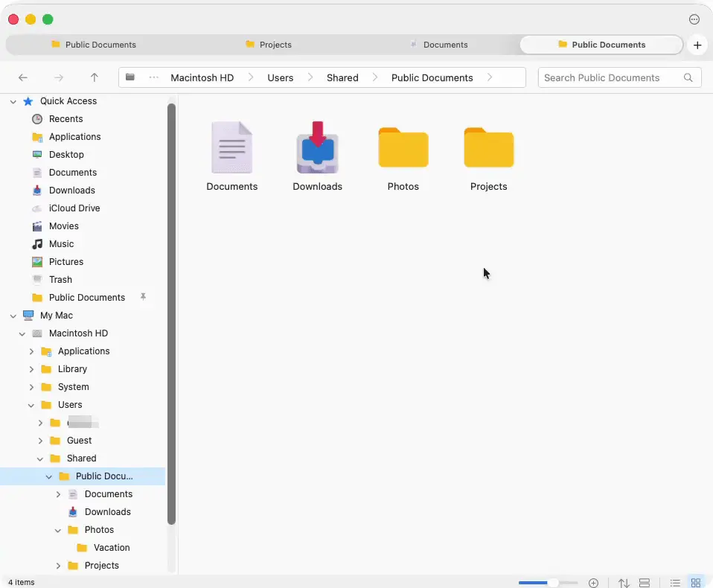Show hidden breadcrumb ellipsis in path bar
The height and width of the screenshot is (588, 713).
(x=154, y=77)
